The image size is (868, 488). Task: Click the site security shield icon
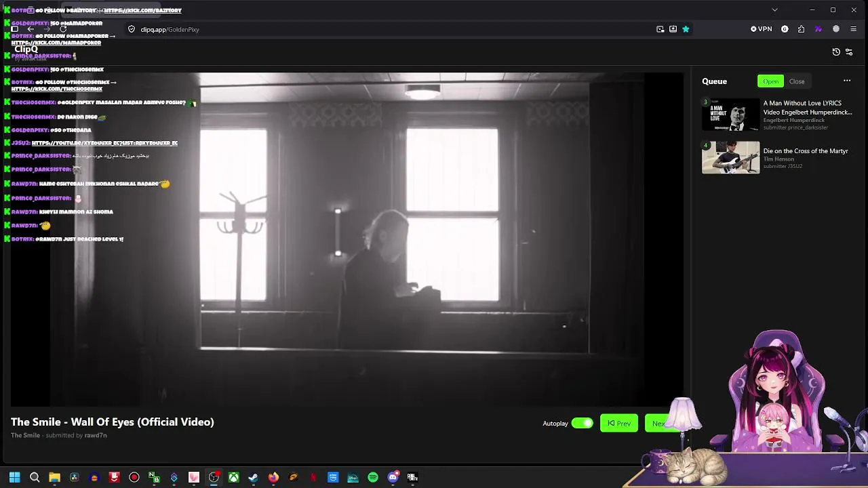[132, 29]
